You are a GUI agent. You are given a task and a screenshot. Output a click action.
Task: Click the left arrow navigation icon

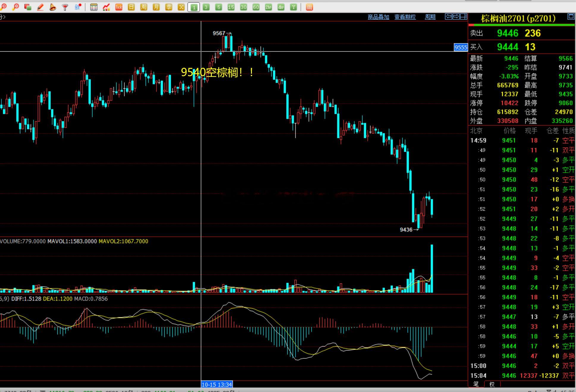pos(448,17)
